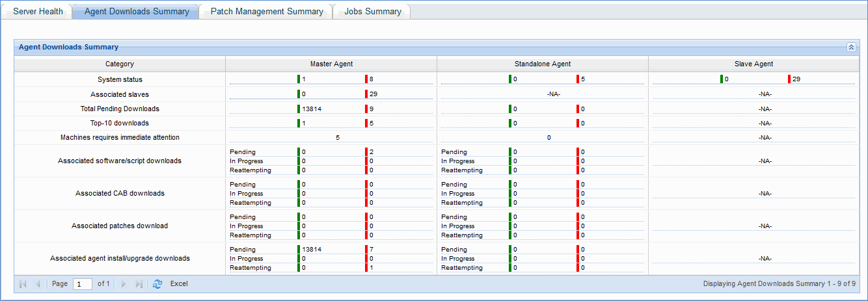
Task: Jump to the last page
Action: pyautogui.click(x=139, y=284)
